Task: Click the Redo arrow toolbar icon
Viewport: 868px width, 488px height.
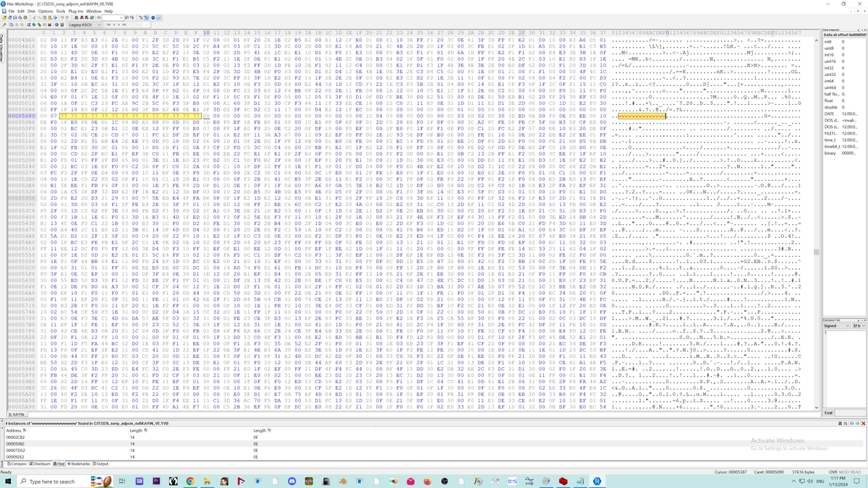Action: tap(67, 17)
